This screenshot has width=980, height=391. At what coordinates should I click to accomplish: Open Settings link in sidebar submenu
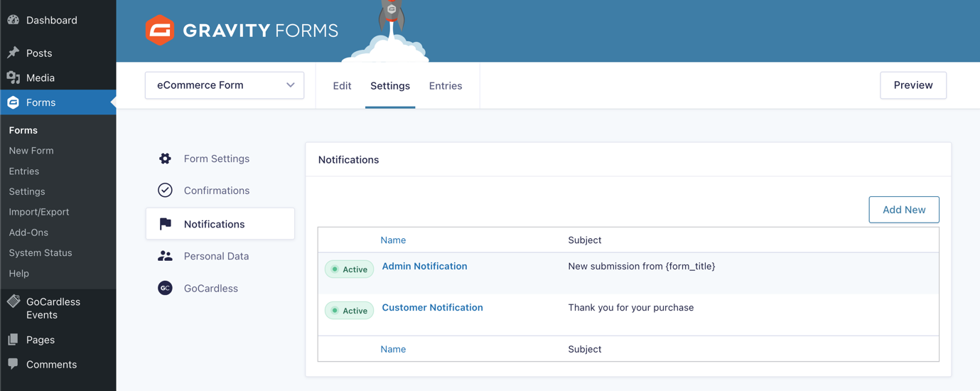tap(27, 191)
